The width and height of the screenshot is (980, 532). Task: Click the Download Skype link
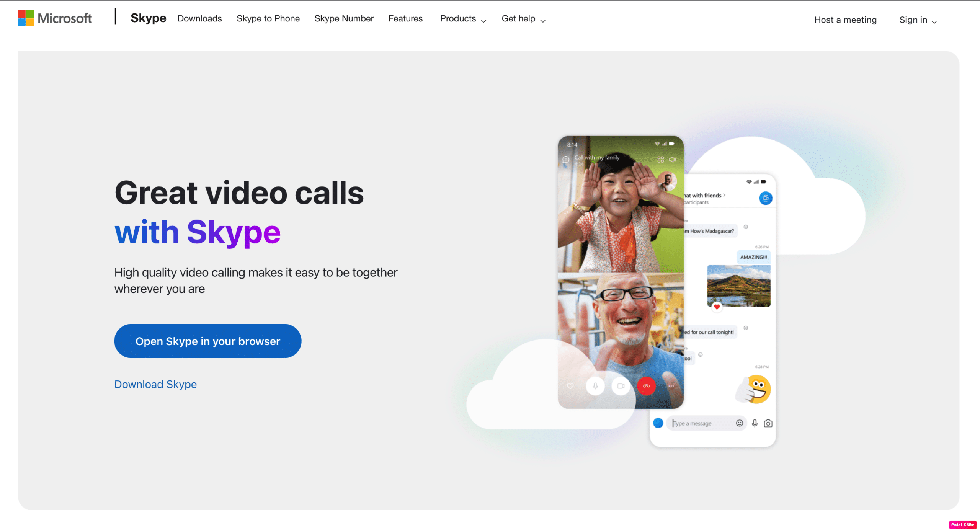click(x=155, y=384)
